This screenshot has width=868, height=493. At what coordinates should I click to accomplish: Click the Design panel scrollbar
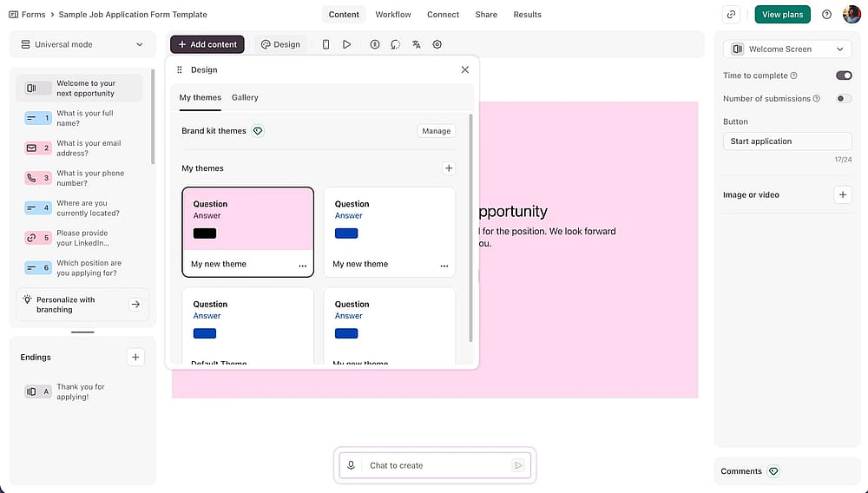(x=470, y=228)
